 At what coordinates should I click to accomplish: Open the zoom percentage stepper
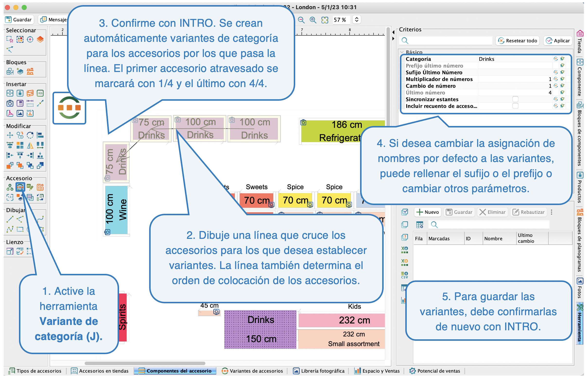[357, 20]
